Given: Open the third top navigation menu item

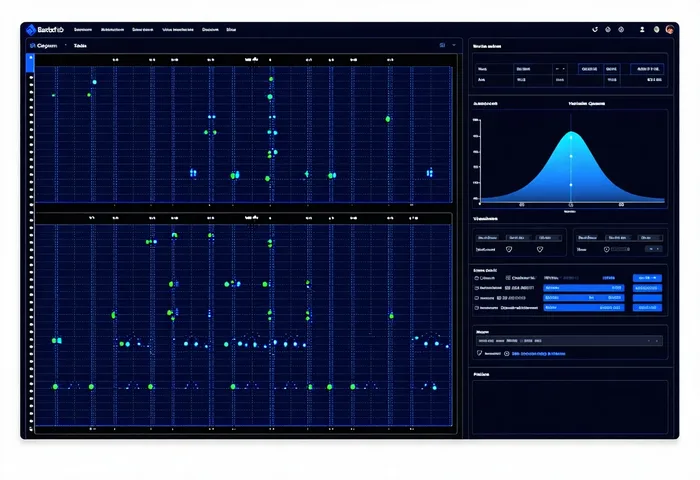Looking at the screenshot, I should pyautogui.click(x=142, y=30).
